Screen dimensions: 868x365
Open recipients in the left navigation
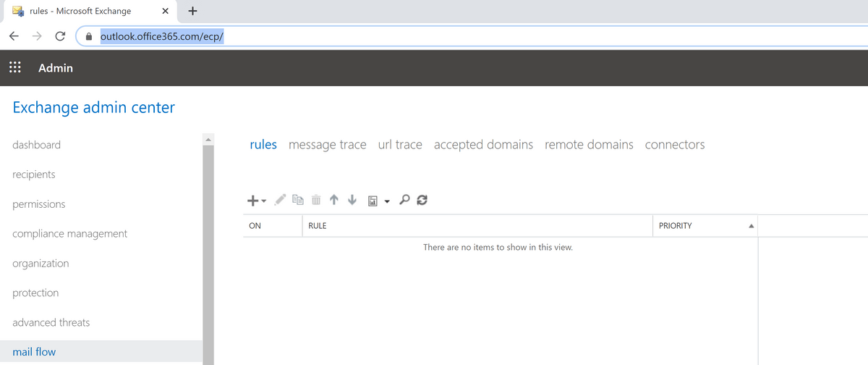coord(34,175)
